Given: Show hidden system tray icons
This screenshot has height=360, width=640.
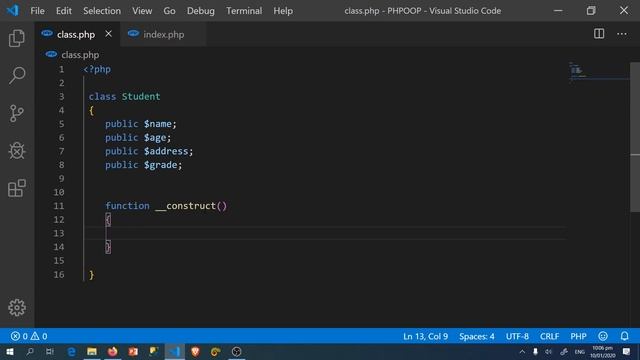Looking at the screenshot, I should 522,351.
